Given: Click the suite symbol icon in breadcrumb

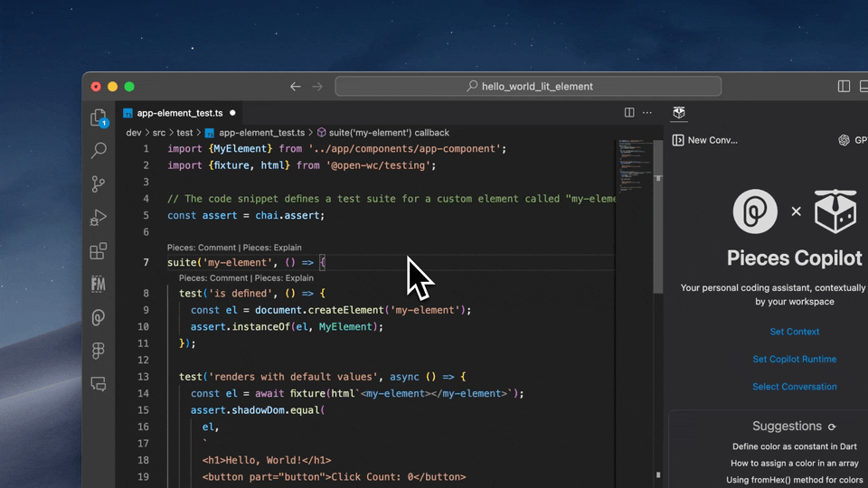Looking at the screenshot, I should click(321, 133).
